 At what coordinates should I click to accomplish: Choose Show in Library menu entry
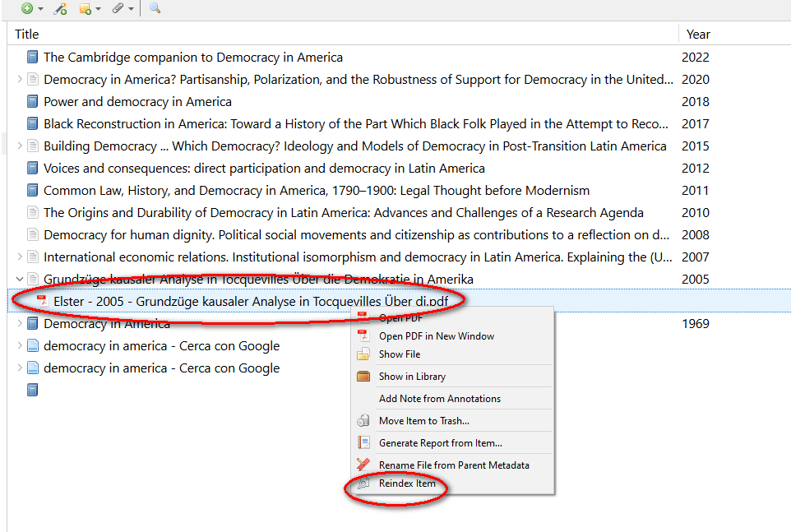[x=412, y=377]
